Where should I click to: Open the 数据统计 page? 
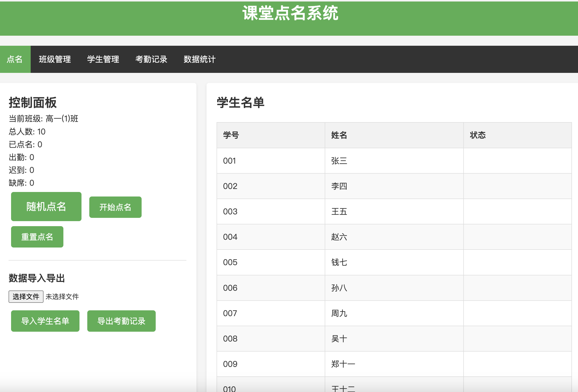pos(199,59)
